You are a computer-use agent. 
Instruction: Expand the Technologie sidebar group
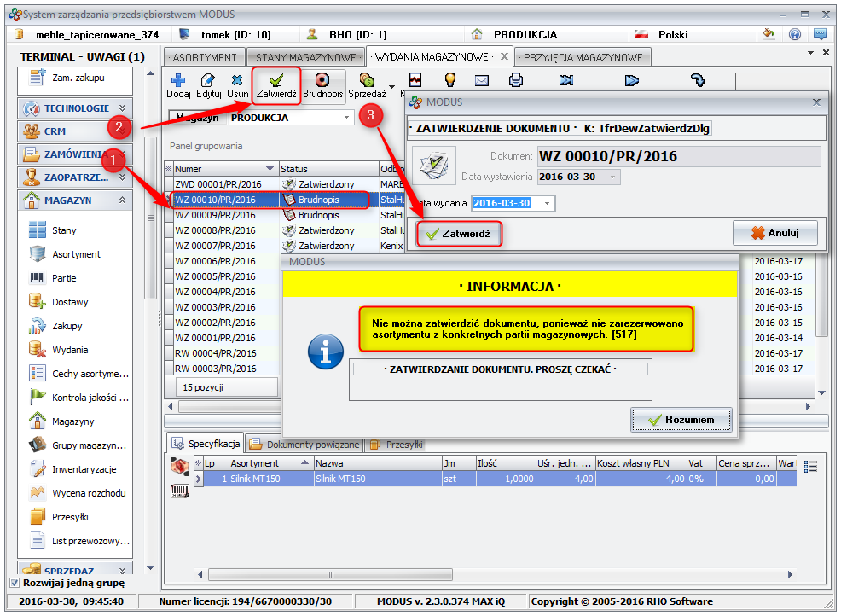tap(122, 108)
